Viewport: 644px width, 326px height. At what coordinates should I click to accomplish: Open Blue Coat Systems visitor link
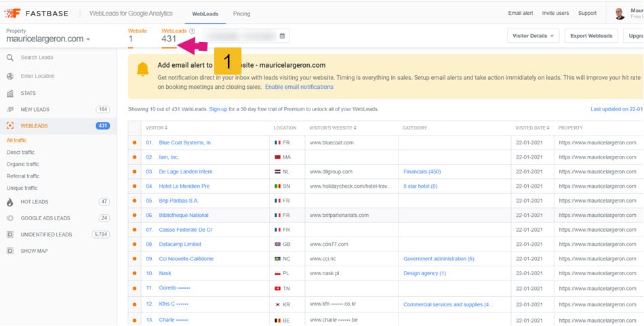click(185, 143)
